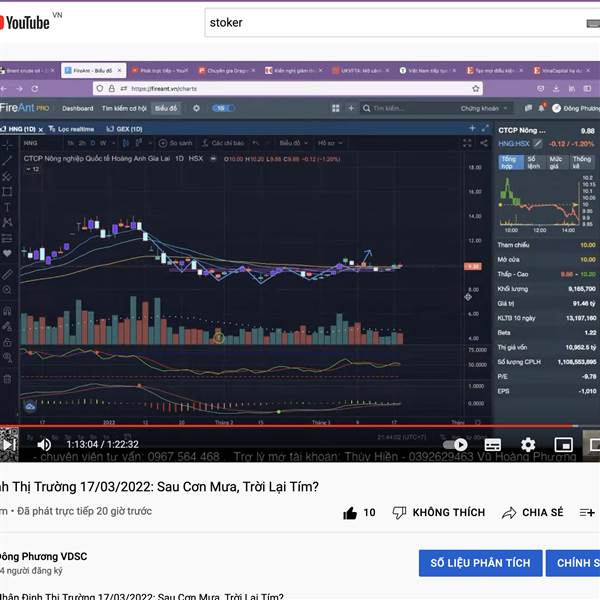
Task: Click the FireAnt header gear icon
Action: click(x=196, y=109)
